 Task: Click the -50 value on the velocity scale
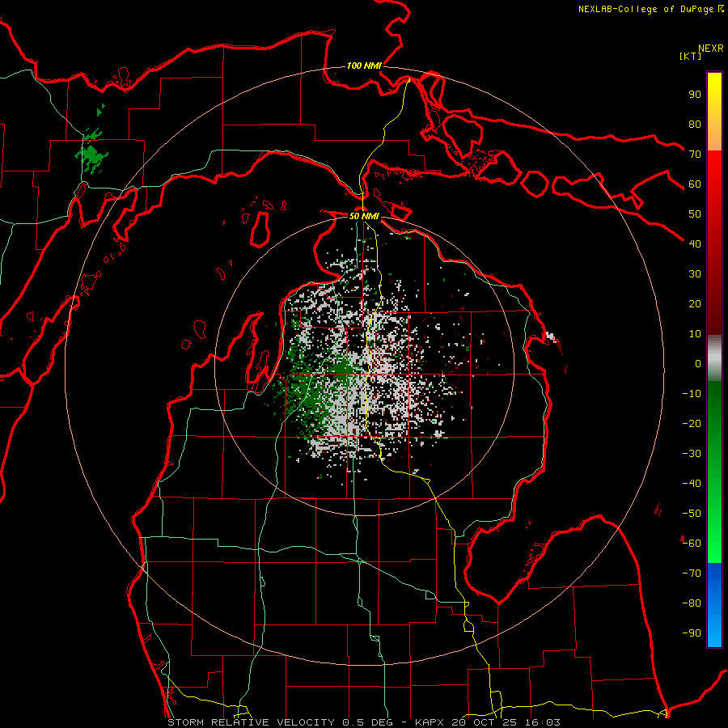(692, 514)
